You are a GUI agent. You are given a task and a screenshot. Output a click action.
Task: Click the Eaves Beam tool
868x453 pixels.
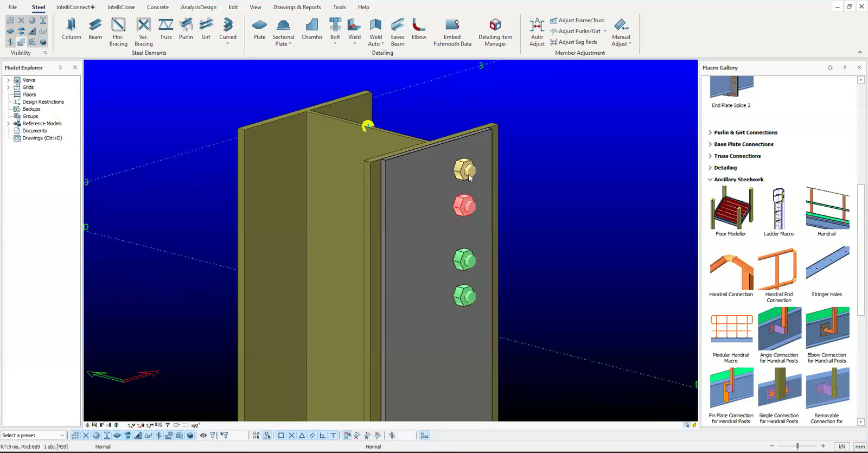point(398,33)
